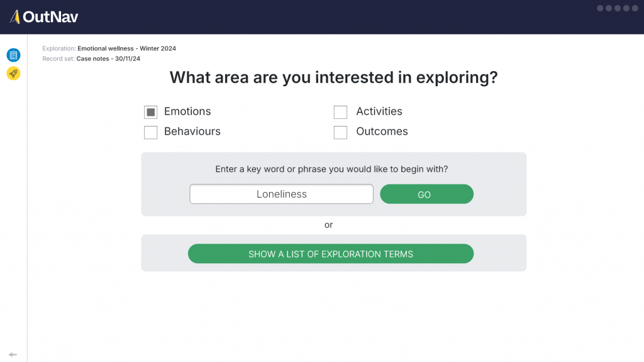Click the middle dot in the header
This screenshot has width=644, height=362.
point(618,8)
